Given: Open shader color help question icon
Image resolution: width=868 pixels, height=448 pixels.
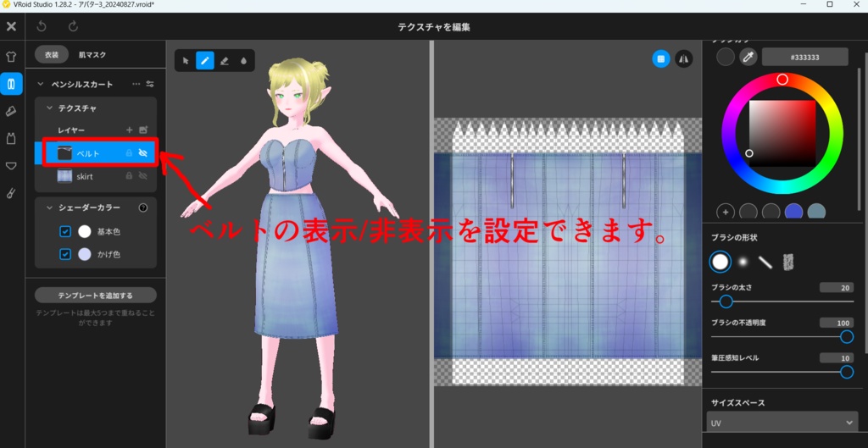Looking at the screenshot, I should pos(142,208).
